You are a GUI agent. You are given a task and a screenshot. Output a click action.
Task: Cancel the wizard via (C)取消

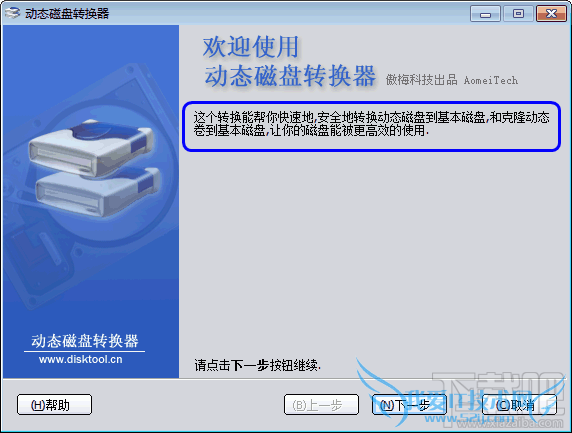pyautogui.click(x=519, y=405)
